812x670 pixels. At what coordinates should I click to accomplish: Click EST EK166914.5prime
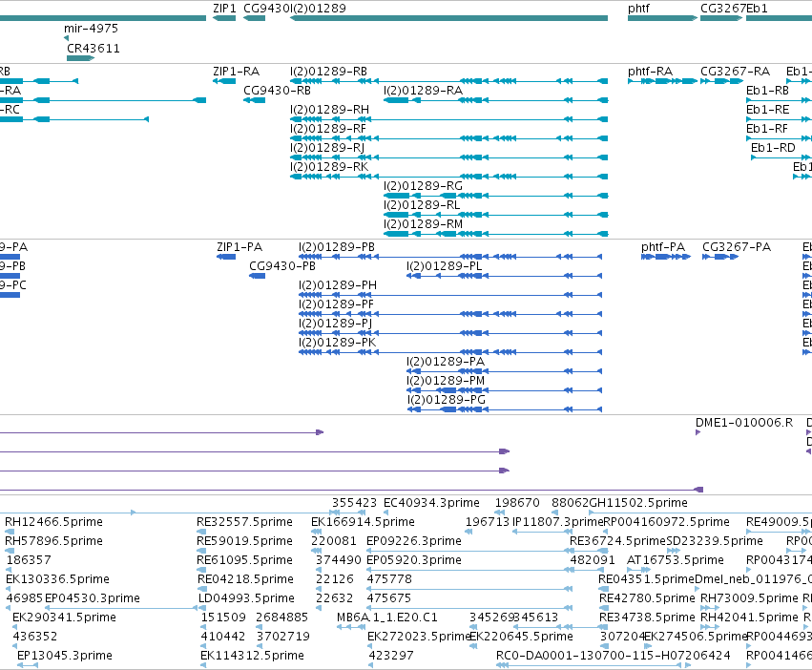363,522
